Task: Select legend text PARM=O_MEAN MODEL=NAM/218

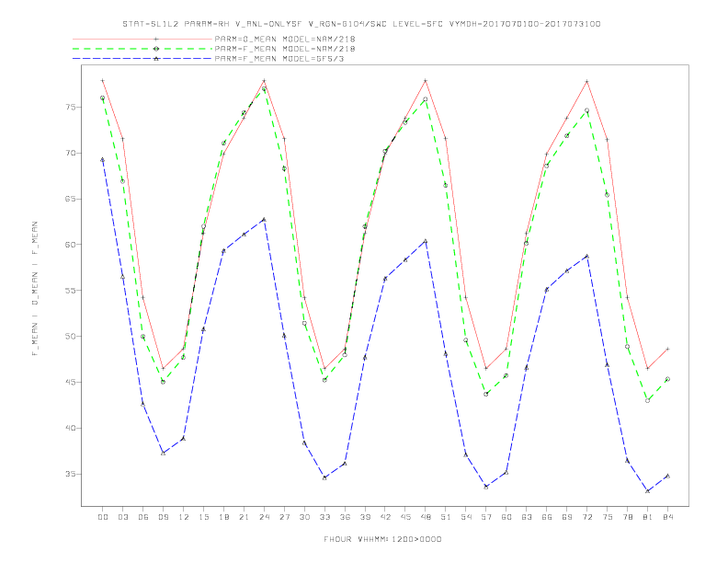Action: pos(285,39)
